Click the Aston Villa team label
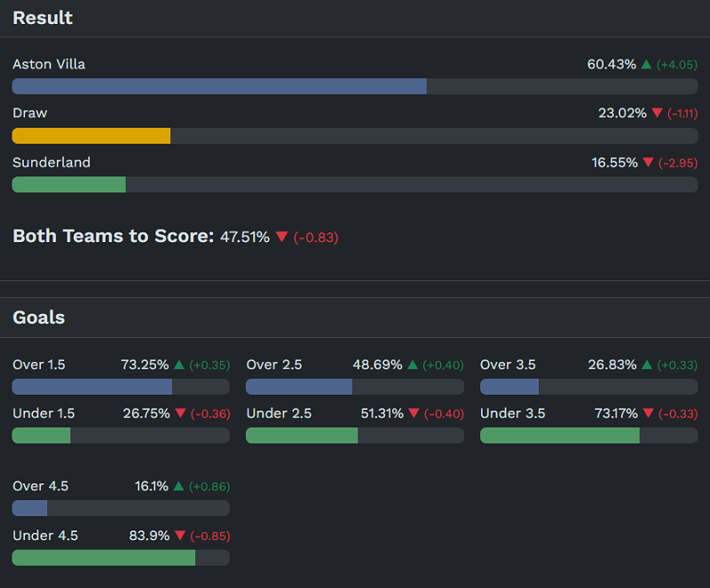 coord(49,65)
